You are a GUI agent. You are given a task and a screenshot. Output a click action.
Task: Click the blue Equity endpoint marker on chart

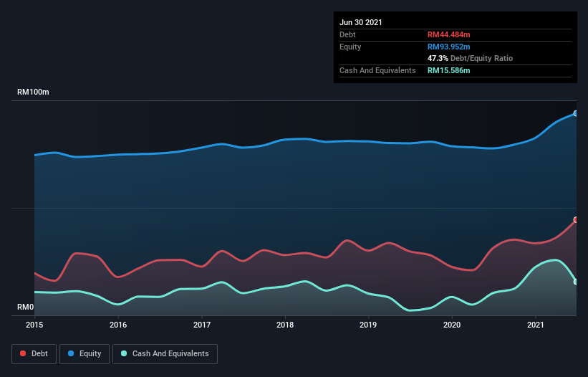576,113
